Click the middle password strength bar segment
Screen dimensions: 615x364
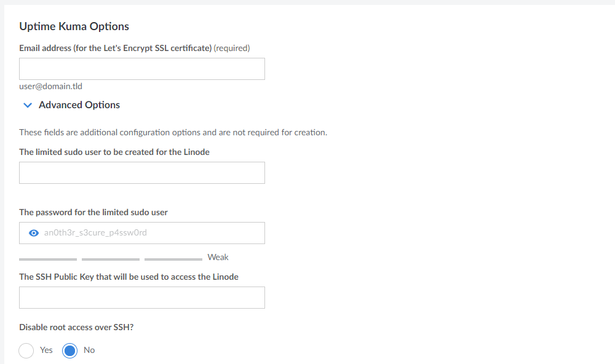pyautogui.click(x=111, y=259)
